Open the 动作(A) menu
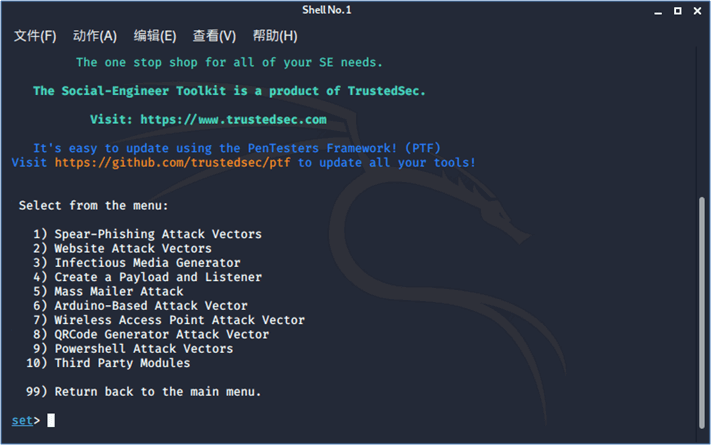 (95, 36)
